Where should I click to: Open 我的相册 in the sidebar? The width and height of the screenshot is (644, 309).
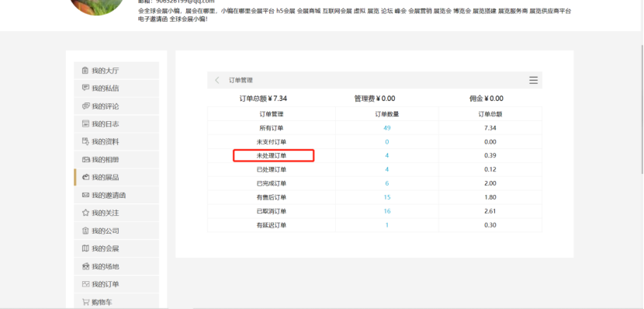coord(116,159)
